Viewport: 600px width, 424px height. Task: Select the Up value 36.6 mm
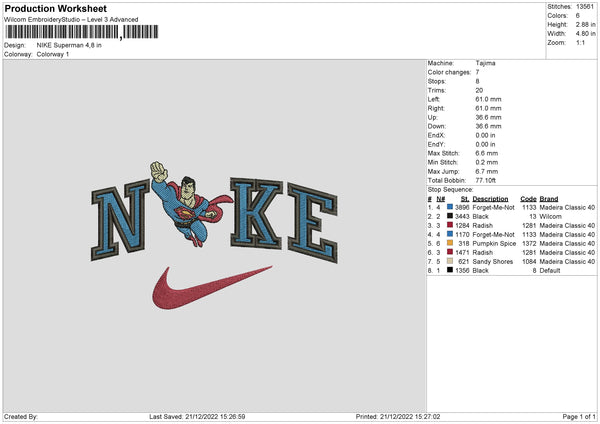point(488,117)
